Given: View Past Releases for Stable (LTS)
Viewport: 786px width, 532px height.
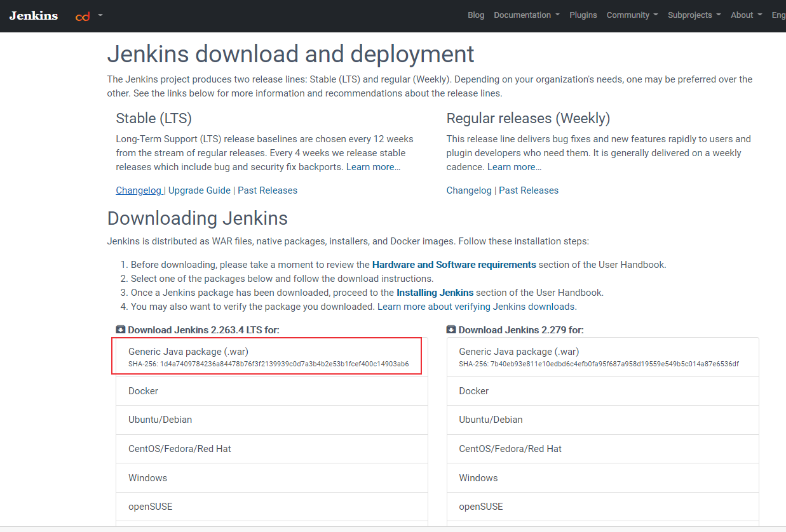Looking at the screenshot, I should coord(268,190).
